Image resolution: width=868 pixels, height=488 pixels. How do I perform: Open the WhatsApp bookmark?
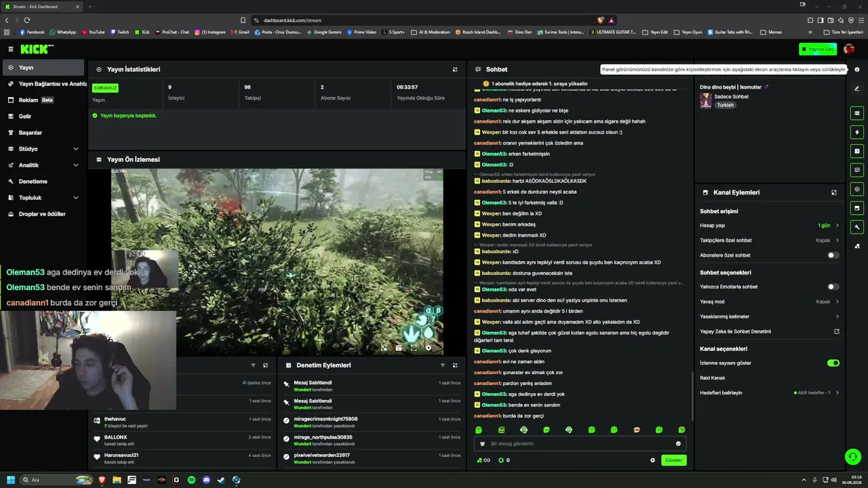pyautogui.click(x=62, y=32)
